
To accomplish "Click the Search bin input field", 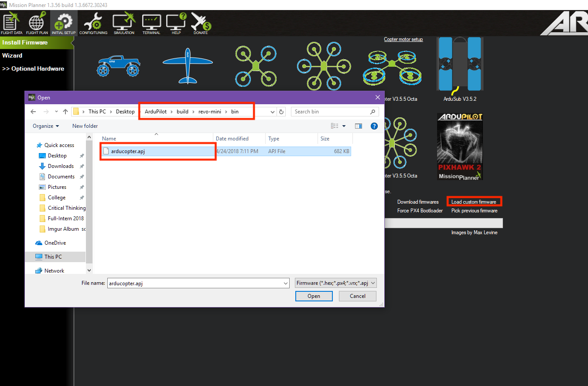I will click(x=331, y=112).
